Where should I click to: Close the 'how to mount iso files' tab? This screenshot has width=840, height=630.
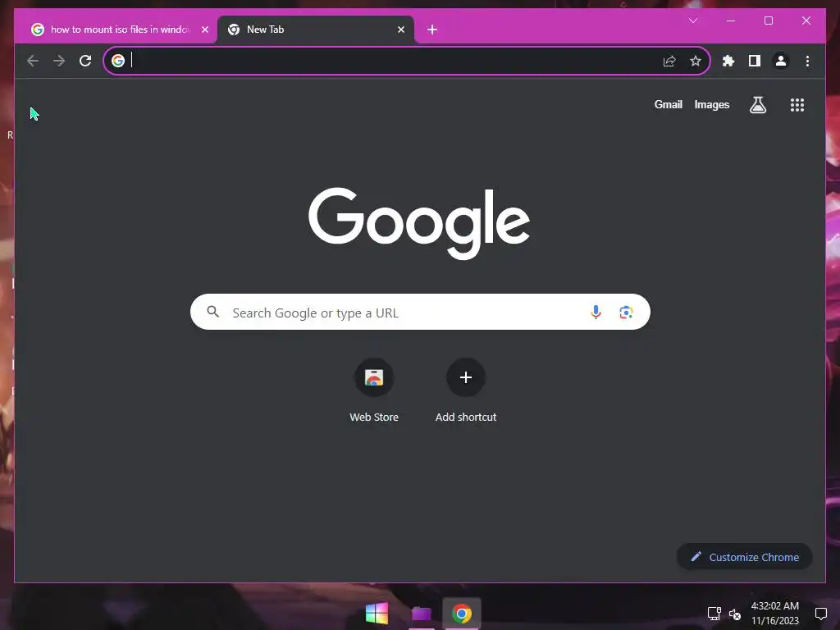click(204, 30)
